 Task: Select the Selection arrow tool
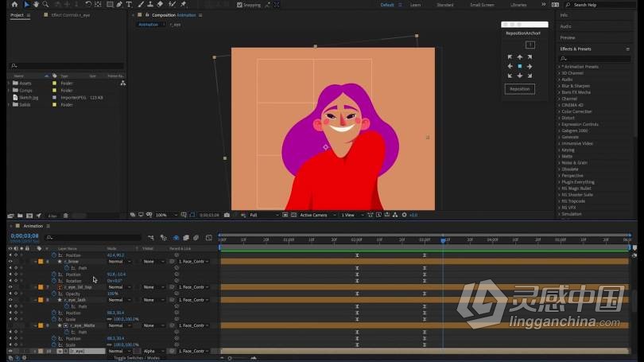point(27,5)
